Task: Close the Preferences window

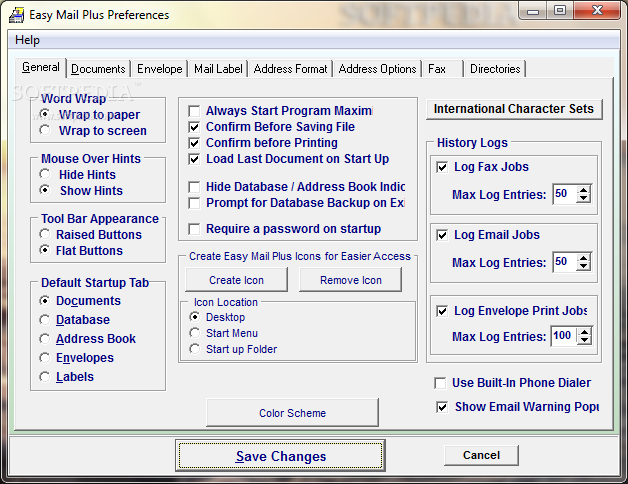Action: pyautogui.click(x=597, y=11)
